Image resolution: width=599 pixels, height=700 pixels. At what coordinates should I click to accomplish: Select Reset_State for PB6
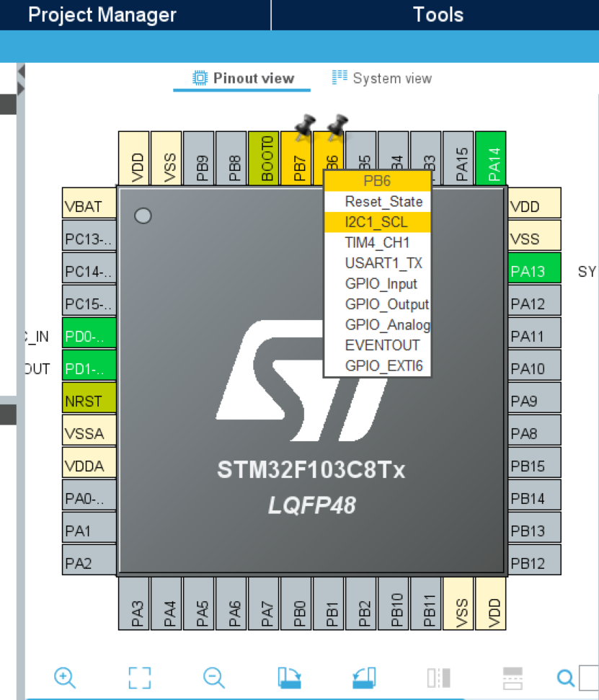[x=378, y=202]
